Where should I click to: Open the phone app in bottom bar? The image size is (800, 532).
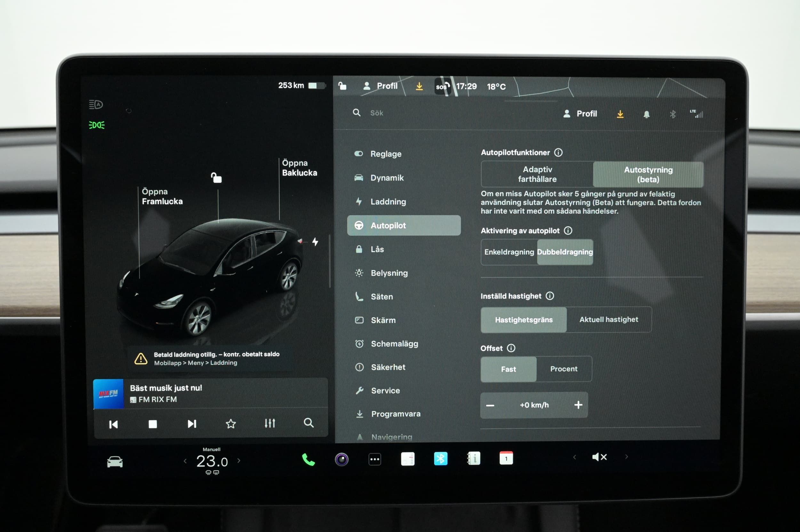point(308,460)
